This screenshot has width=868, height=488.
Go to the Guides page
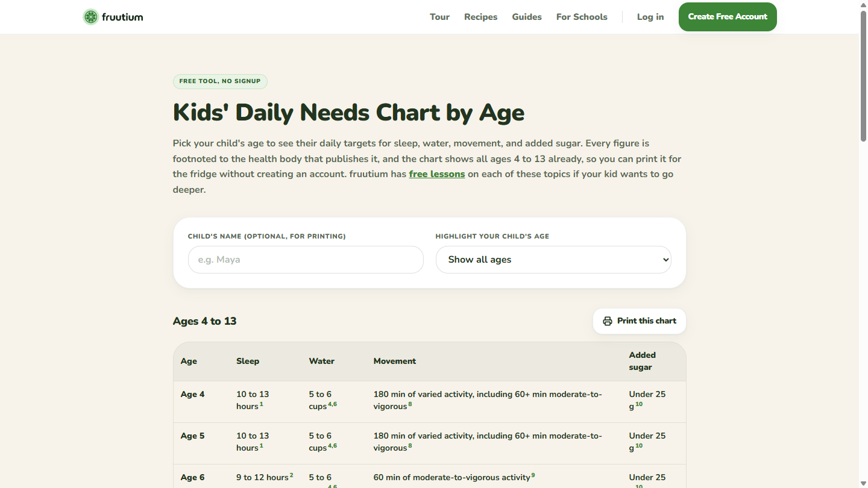click(x=527, y=17)
